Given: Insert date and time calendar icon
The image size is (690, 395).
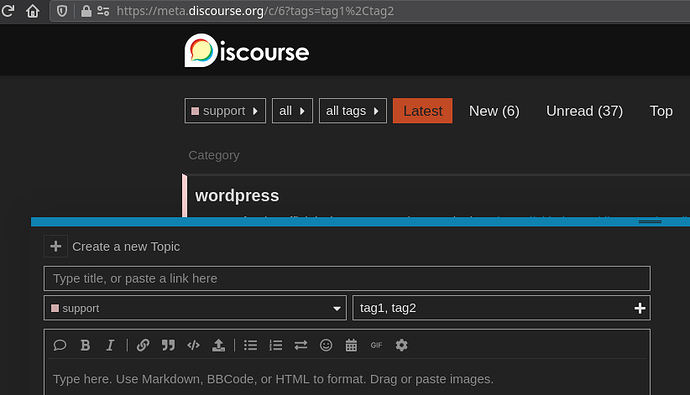Looking at the screenshot, I should click(351, 345).
